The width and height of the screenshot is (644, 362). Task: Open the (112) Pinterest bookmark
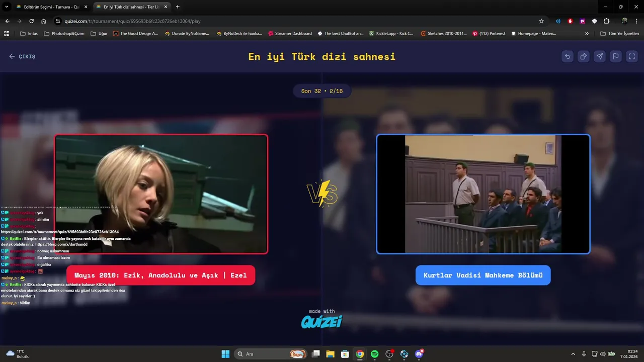pyautogui.click(x=489, y=34)
